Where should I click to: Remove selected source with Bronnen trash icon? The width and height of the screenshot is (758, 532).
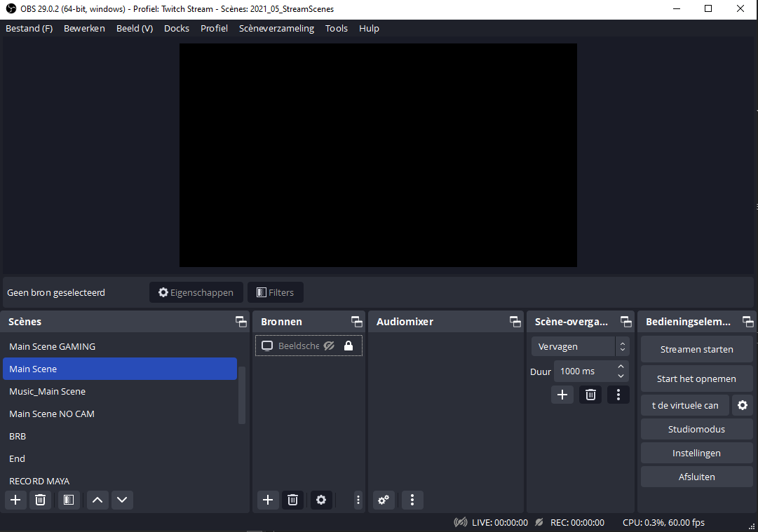point(292,500)
